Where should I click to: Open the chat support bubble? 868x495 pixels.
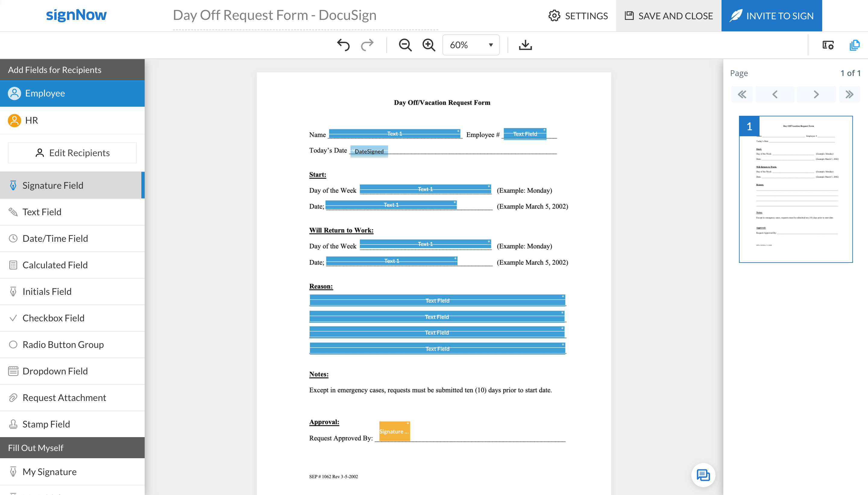pos(703,475)
